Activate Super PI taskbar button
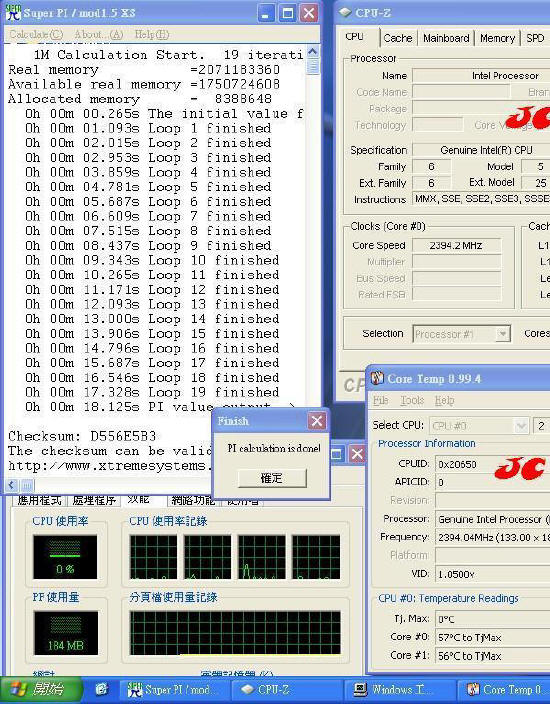 click(x=175, y=690)
